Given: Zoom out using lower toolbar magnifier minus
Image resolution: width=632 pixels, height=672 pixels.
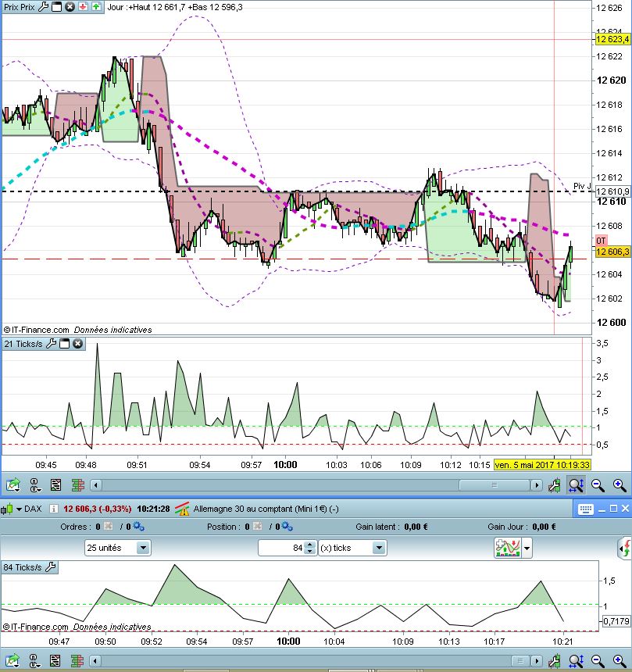Looking at the screenshot, I should tap(598, 660).
